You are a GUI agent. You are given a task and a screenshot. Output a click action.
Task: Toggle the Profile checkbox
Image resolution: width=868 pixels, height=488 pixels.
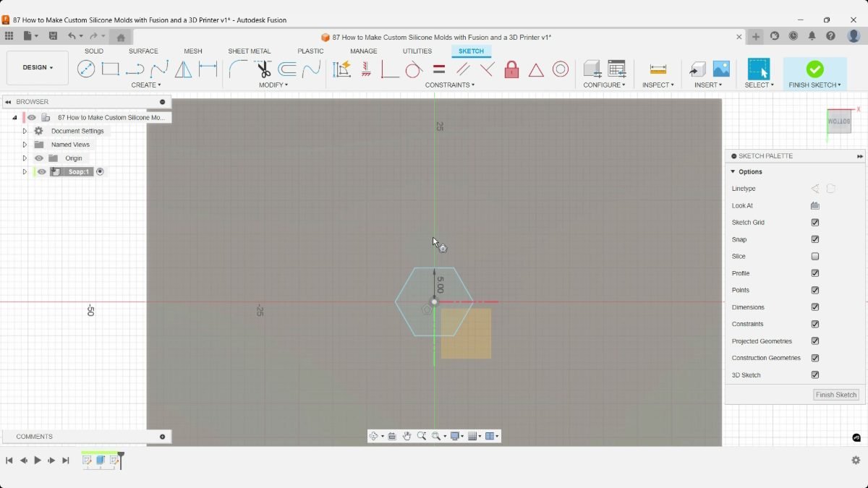815,273
